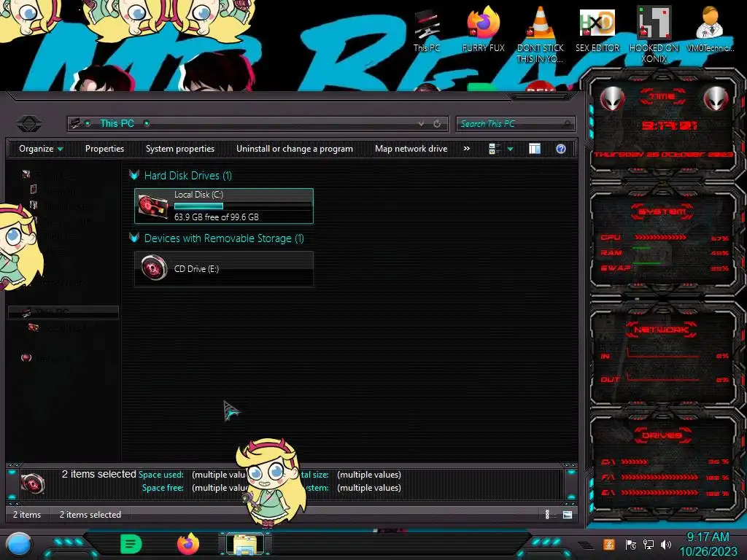Select the Local Disk (C:) drive
Screen dimensions: 747x560
click(x=224, y=206)
